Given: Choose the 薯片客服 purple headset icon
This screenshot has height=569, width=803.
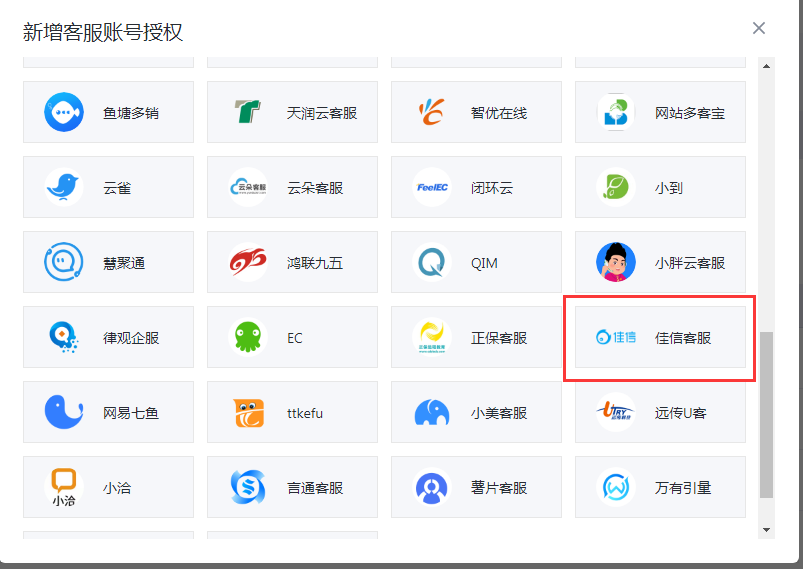Looking at the screenshot, I should click(432, 487).
